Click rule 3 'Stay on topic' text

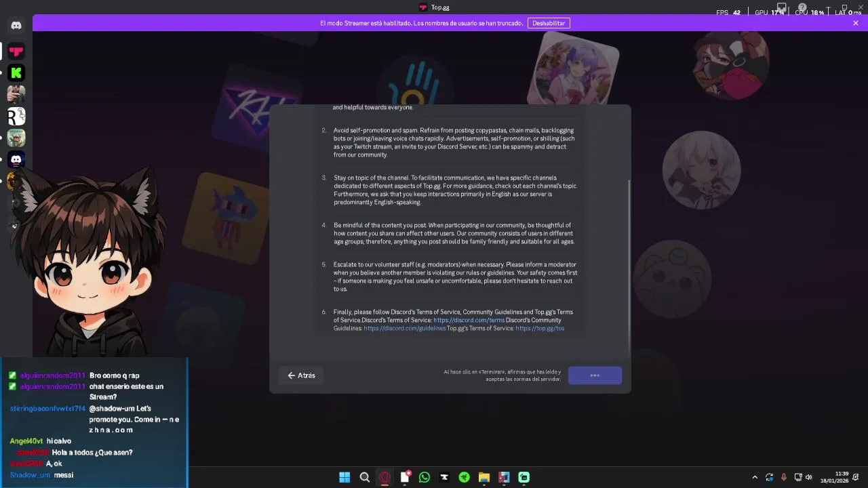[454, 190]
